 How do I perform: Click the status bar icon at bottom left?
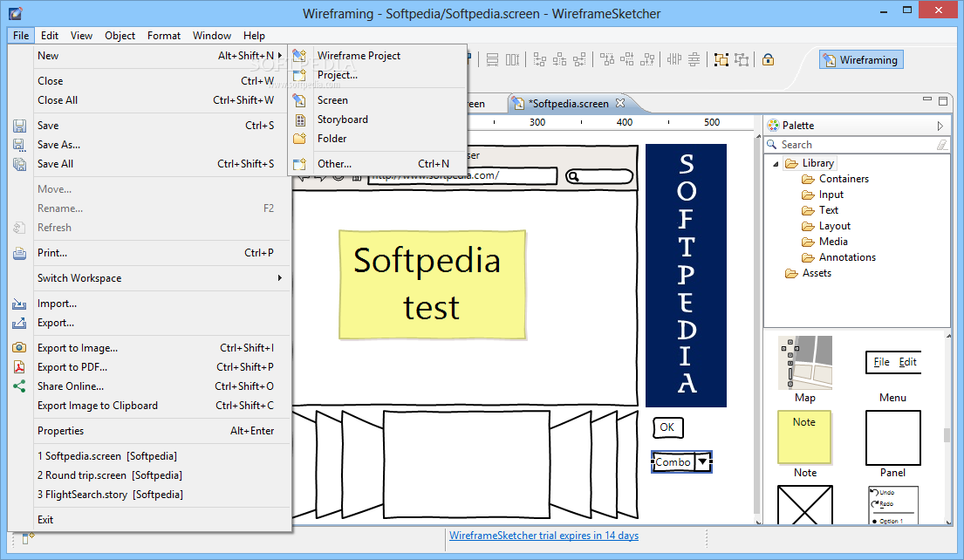click(28, 538)
